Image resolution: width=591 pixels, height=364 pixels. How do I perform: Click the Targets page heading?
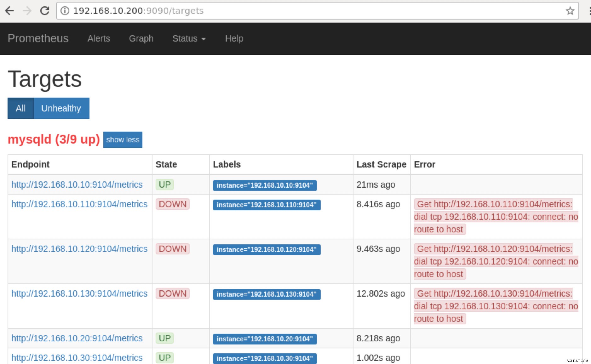pyautogui.click(x=45, y=79)
